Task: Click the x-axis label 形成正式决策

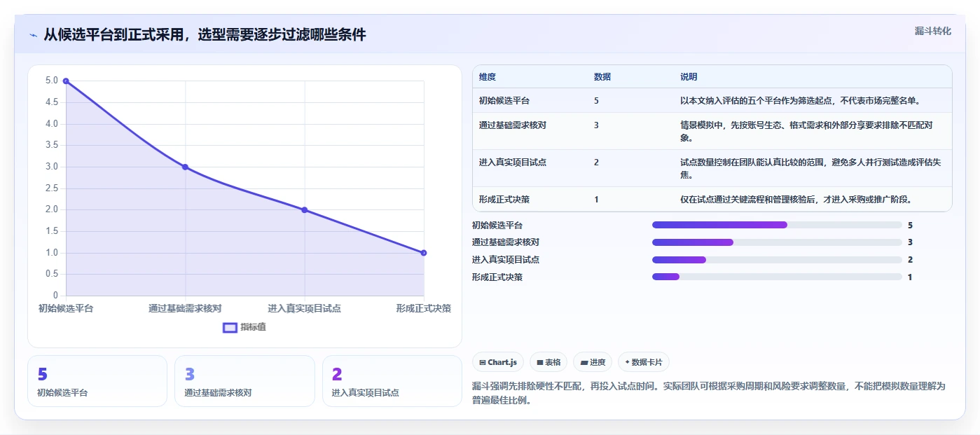Action: tap(424, 308)
